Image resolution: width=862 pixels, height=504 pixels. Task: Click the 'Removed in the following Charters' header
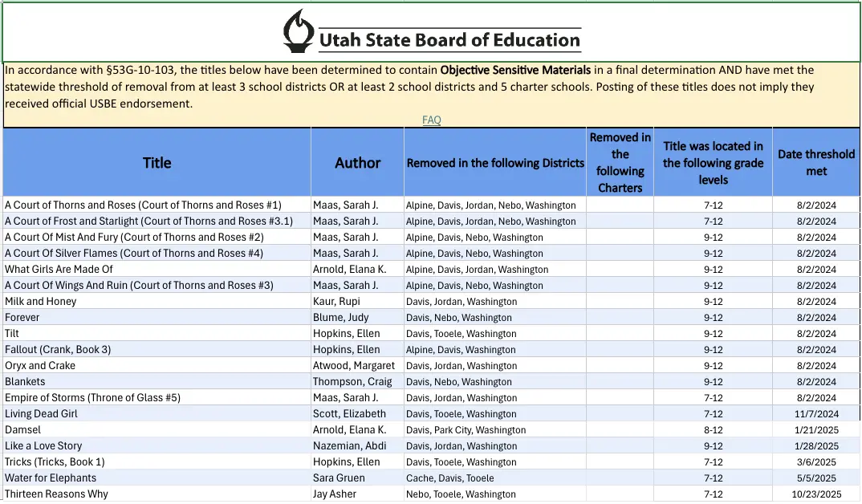point(620,163)
